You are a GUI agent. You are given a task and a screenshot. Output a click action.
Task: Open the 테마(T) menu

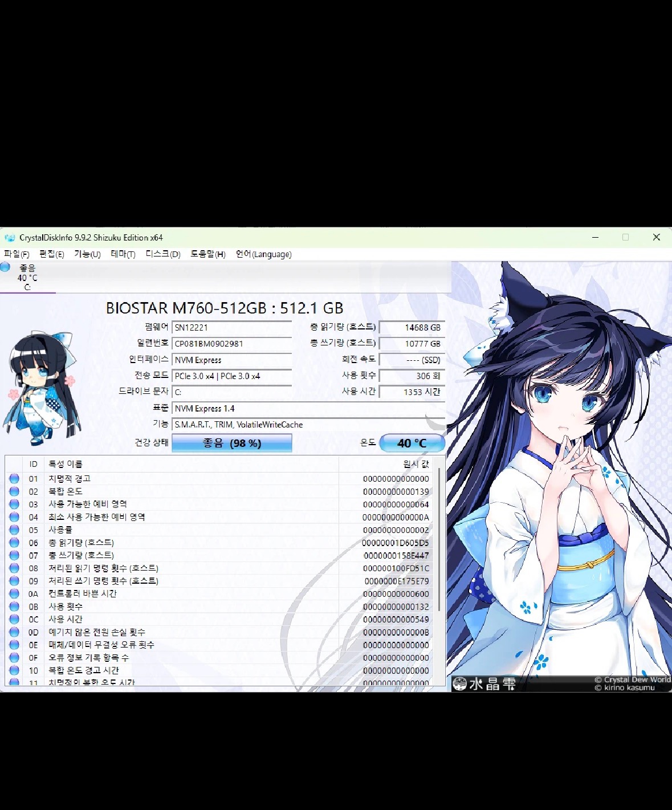(123, 254)
